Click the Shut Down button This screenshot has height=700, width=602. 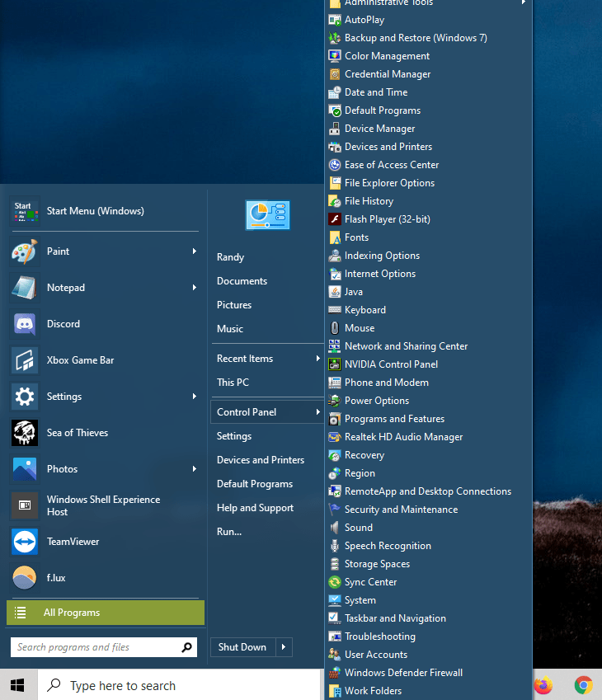tap(243, 647)
